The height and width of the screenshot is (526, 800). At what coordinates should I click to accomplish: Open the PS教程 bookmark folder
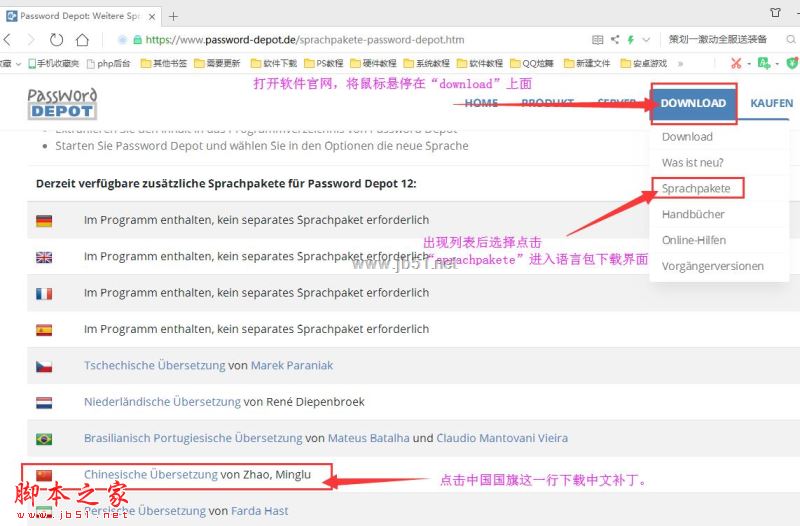323,63
